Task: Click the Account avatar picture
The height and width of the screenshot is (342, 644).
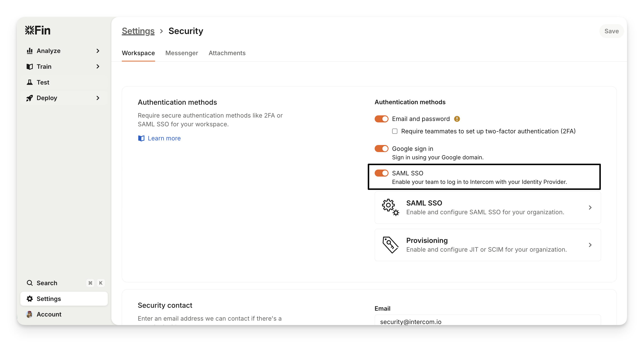Action: [x=29, y=315]
